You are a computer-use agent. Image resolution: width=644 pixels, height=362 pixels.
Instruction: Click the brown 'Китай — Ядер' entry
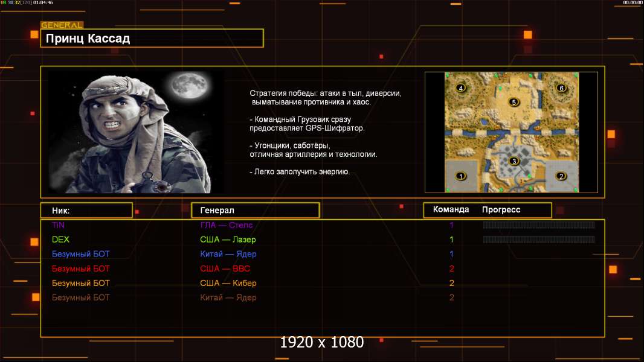pos(228,297)
